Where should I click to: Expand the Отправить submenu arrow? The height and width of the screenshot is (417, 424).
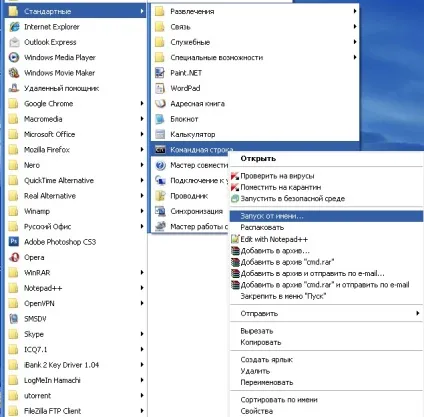point(417,313)
